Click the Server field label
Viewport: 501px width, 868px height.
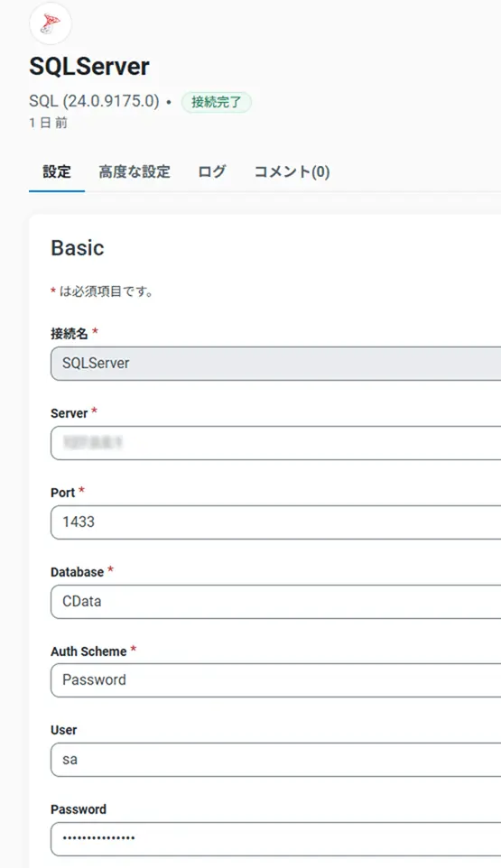coord(70,413)
